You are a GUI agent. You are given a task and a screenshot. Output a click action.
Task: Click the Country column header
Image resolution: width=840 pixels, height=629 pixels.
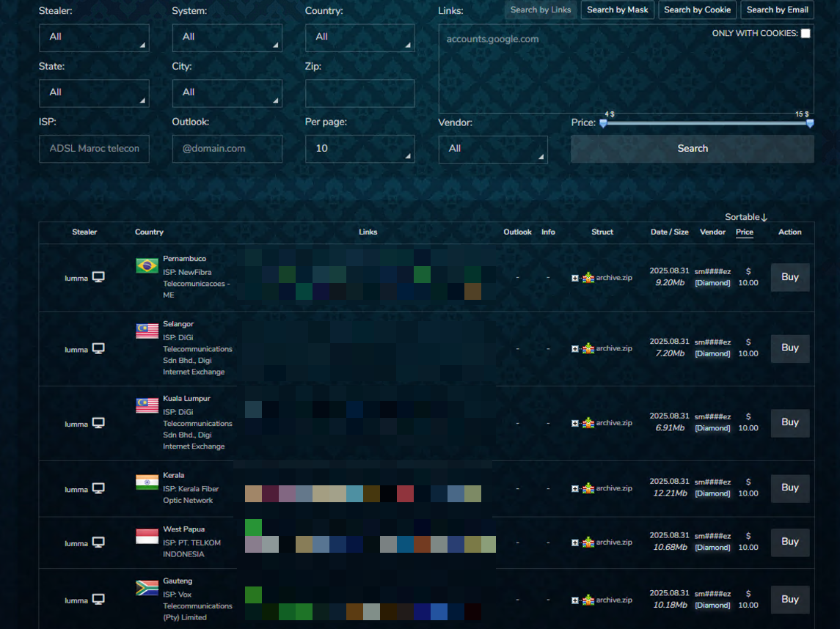tap(149, 232)
